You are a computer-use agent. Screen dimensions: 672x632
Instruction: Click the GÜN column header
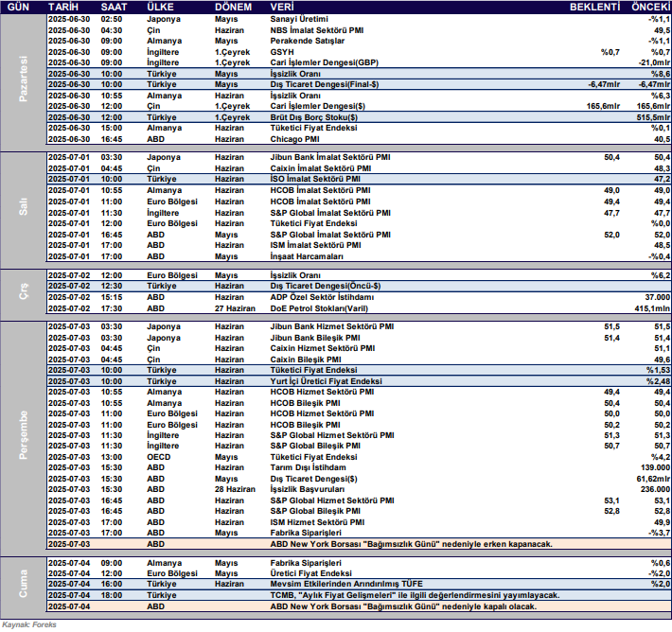click(20, 6)
